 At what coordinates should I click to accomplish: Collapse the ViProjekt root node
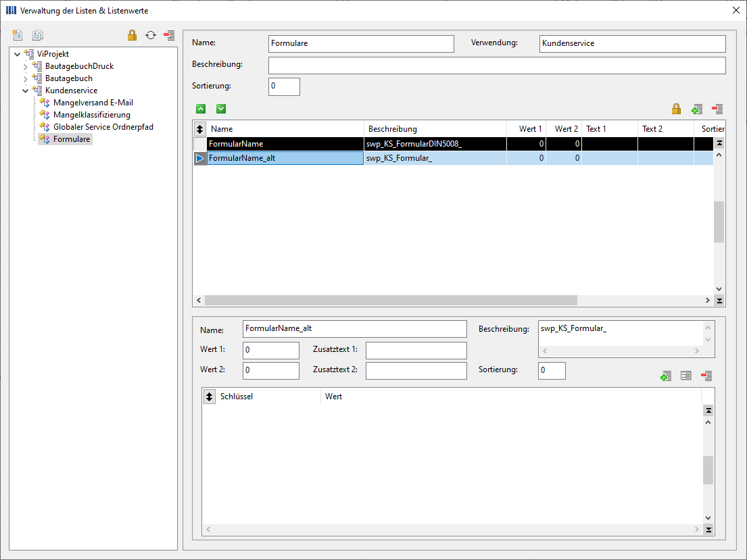tap(17, 54)
